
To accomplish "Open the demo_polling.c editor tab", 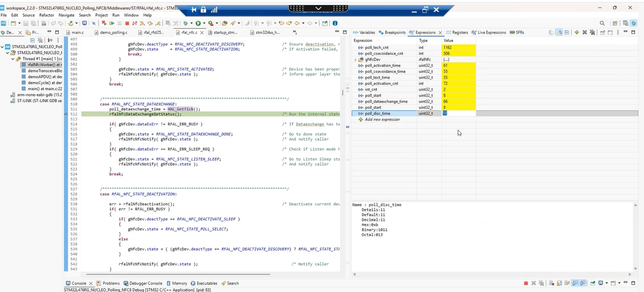I will (x=111, y=32).
